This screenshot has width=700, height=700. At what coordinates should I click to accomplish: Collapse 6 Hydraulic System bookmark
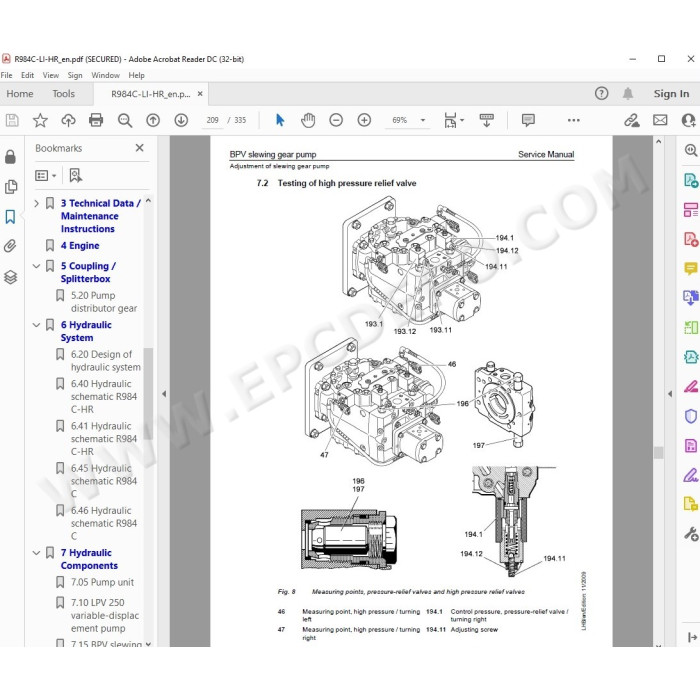(x=36, y=325)
